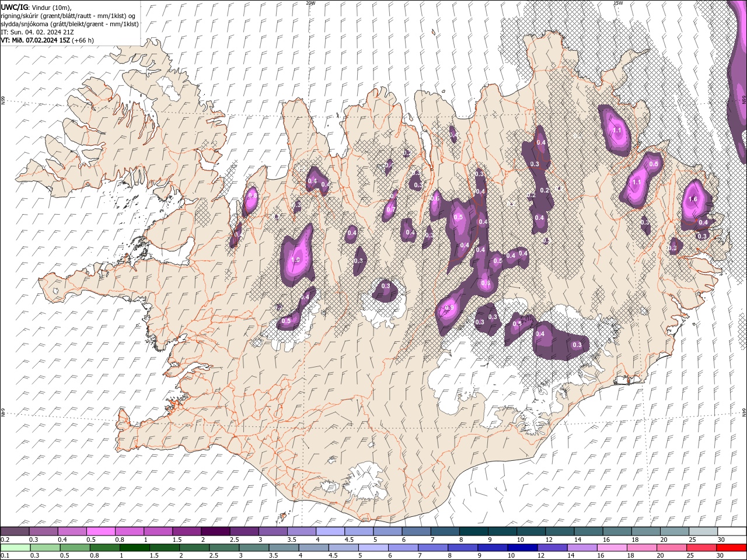
Task: Click the darkest green 1–1.5 swatch in bottom legend row
Action: pos(135,548)
